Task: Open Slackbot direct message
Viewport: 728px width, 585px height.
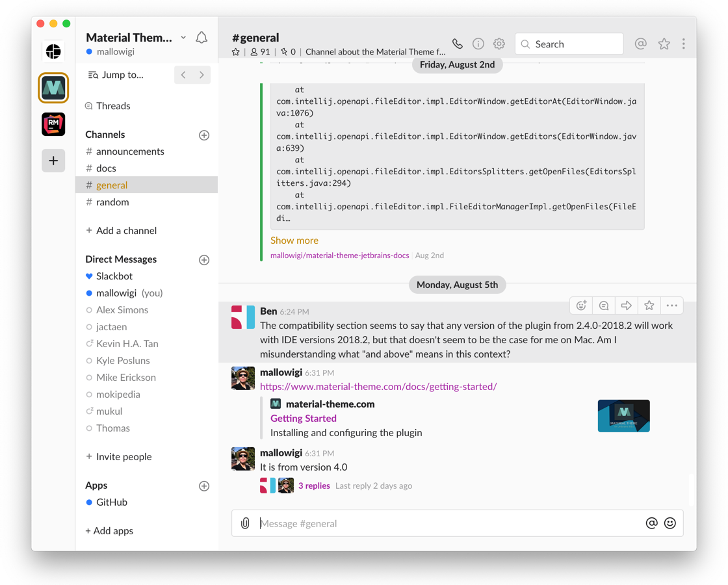Action: click(x=147, y=276)
